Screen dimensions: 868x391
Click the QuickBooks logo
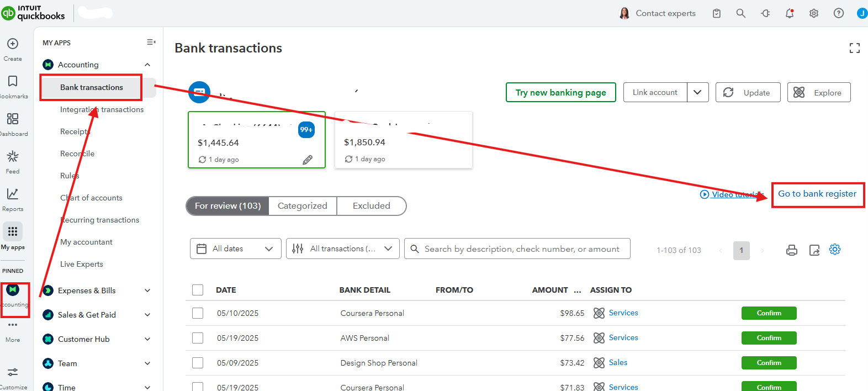point(33,12)
